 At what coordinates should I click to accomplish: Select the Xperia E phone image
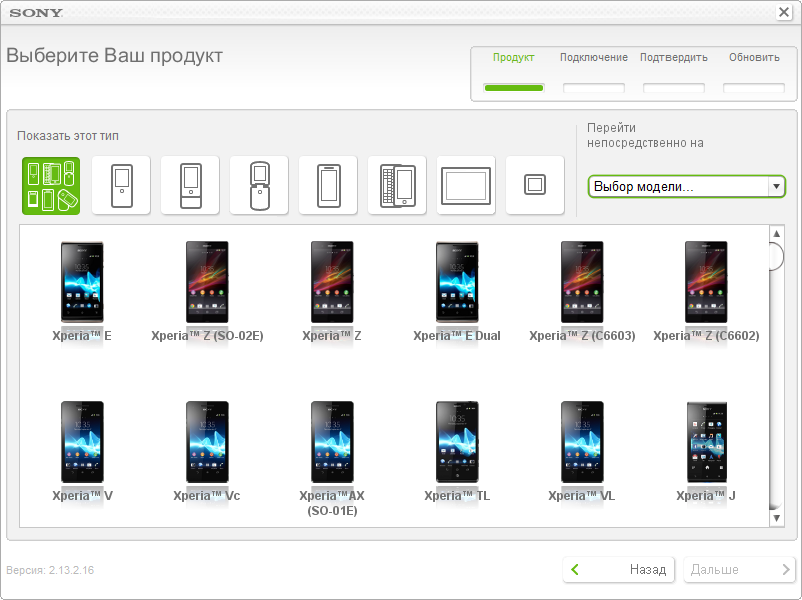pyautogui.click(x=82, y=282)
